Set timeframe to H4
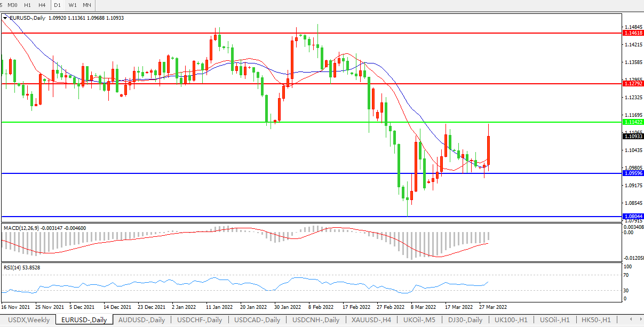The width and height of the screenshot is (644, 327). 42,5
